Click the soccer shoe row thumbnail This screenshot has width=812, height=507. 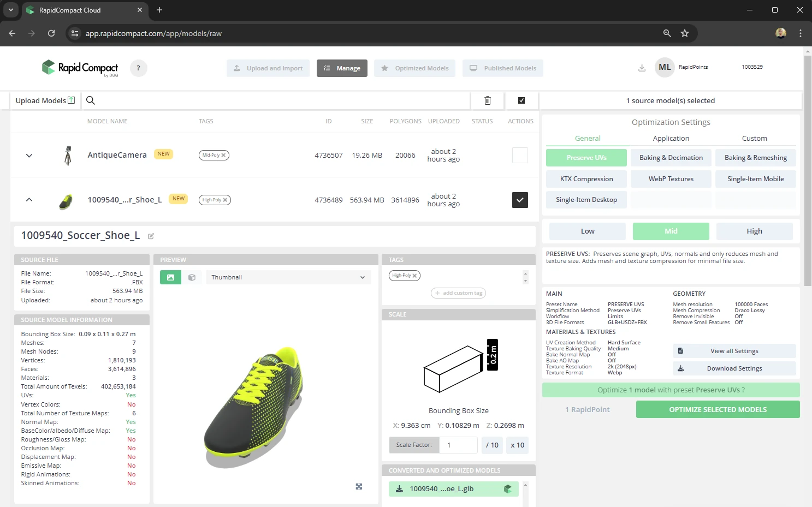pos(66,201)
